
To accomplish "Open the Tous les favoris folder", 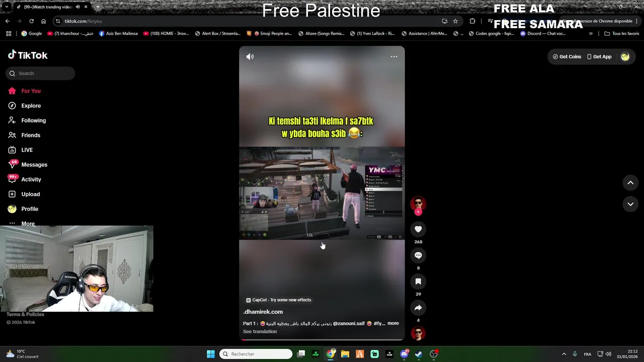I will coord(621,34).
